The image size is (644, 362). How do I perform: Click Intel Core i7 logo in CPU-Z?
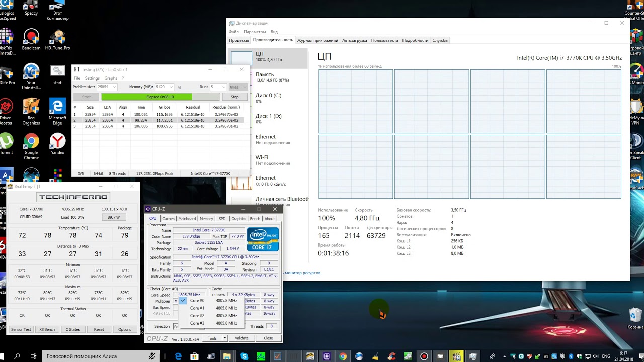pos(263,239)
